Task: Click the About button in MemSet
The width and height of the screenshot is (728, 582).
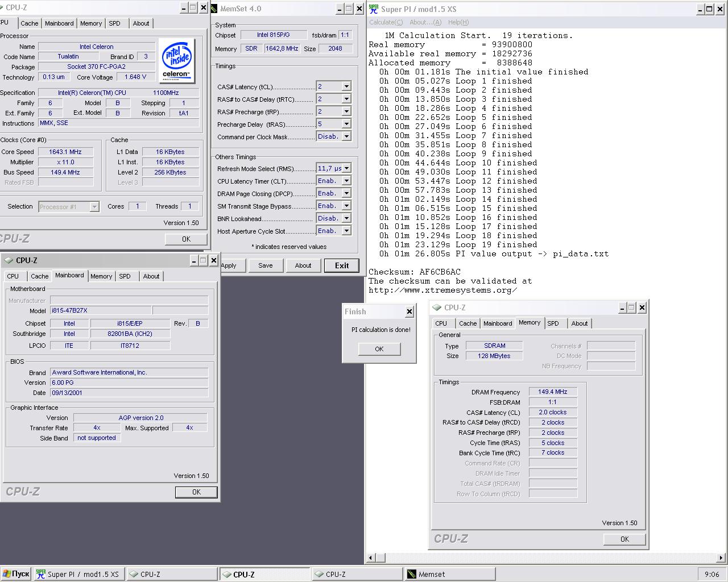Action: point(303,265)
